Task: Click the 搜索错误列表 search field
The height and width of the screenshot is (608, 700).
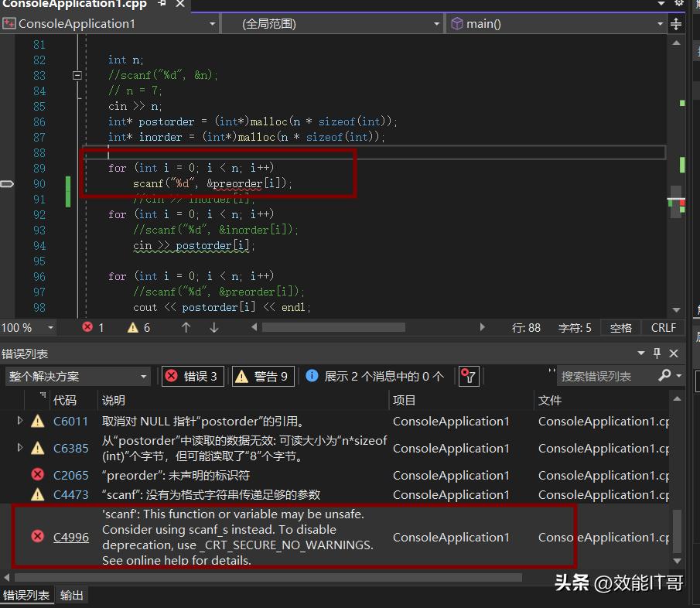Action: click(x=605, y=377)
